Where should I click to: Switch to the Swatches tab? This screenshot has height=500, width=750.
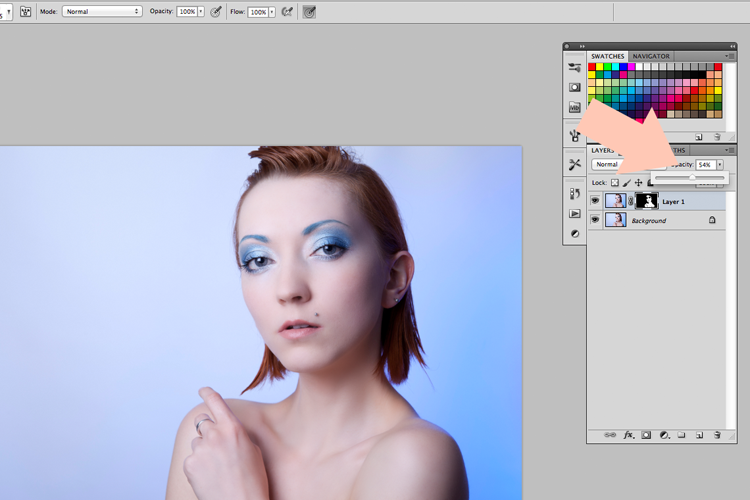(x=607, y=56)
